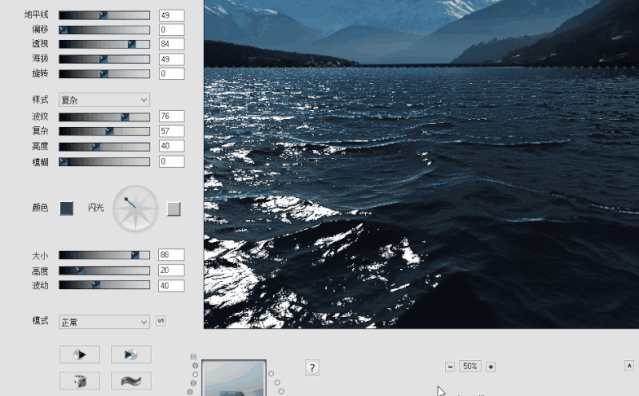Open the 模式 mode dropdown showing 正常
Viewport: 639px width, 396px height.
(x=104, y=322)
